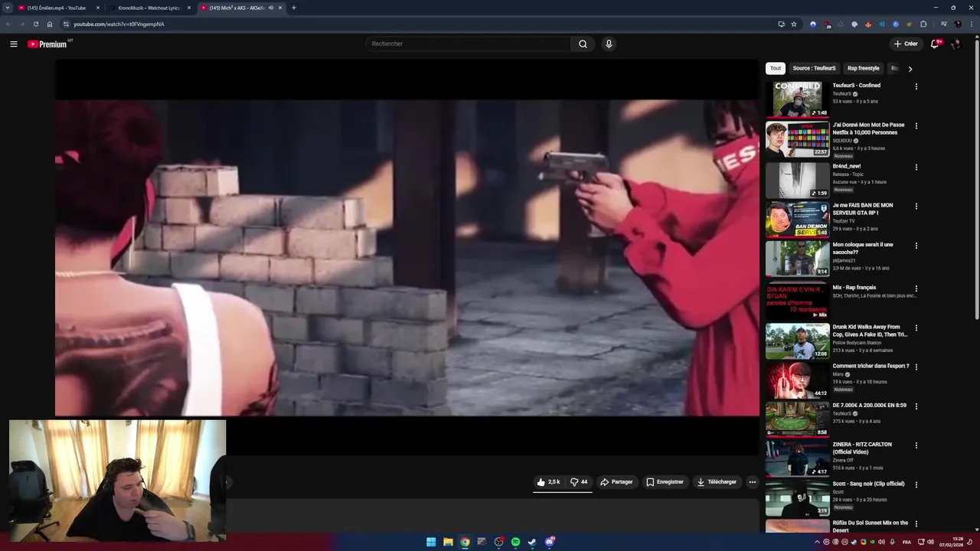Open the Drunk Kid Walks Away thumbnail
The height and width of the screenshot is (551, 980).
click(797, 341)
